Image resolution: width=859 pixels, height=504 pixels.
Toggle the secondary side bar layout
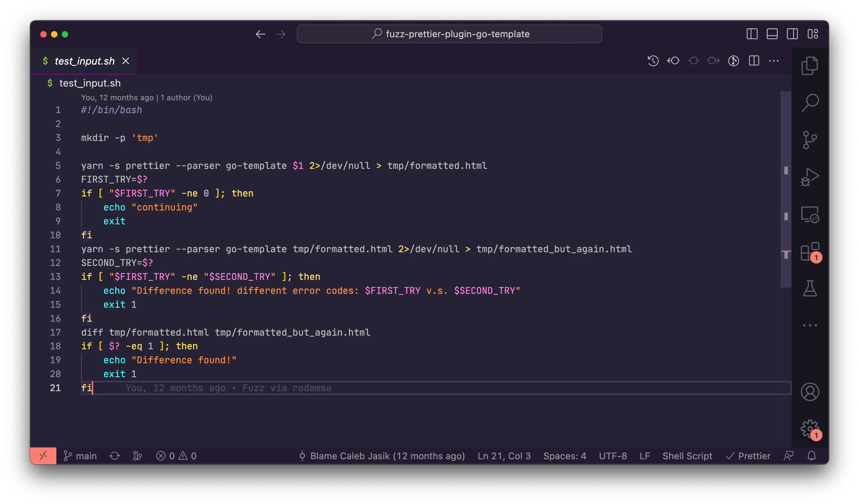point(792,34)
